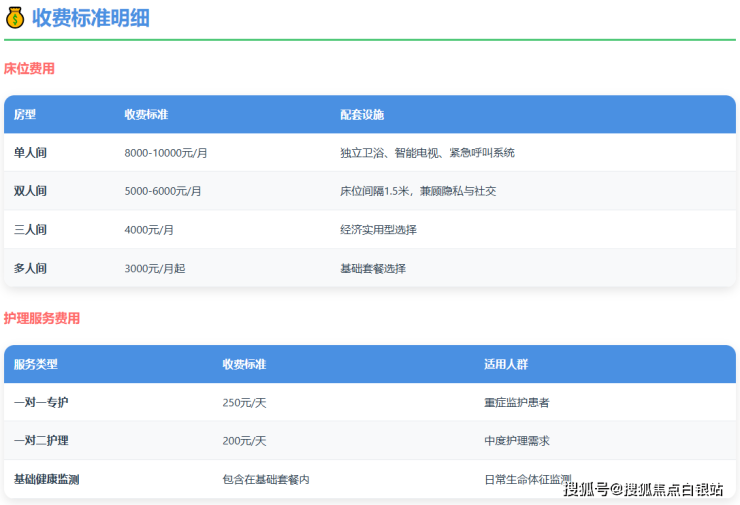Click the 配套设施 column header

click(x=362, y=115)
